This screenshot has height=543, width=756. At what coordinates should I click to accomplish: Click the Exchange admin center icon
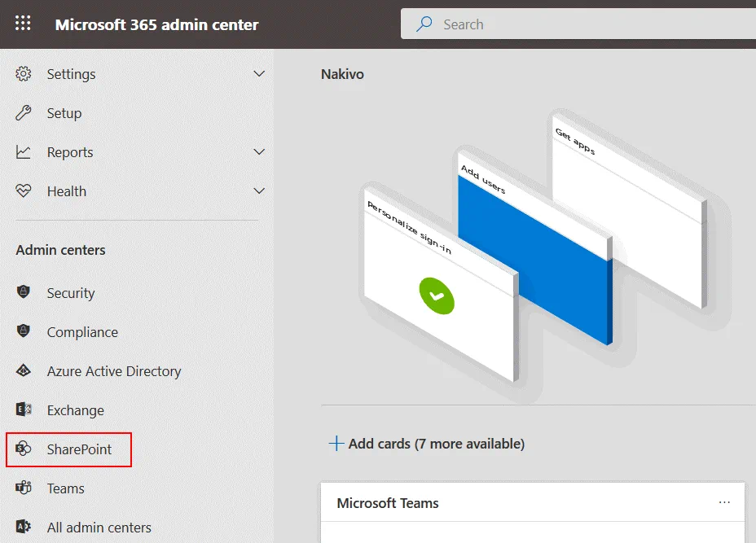[x=24, y=410]
